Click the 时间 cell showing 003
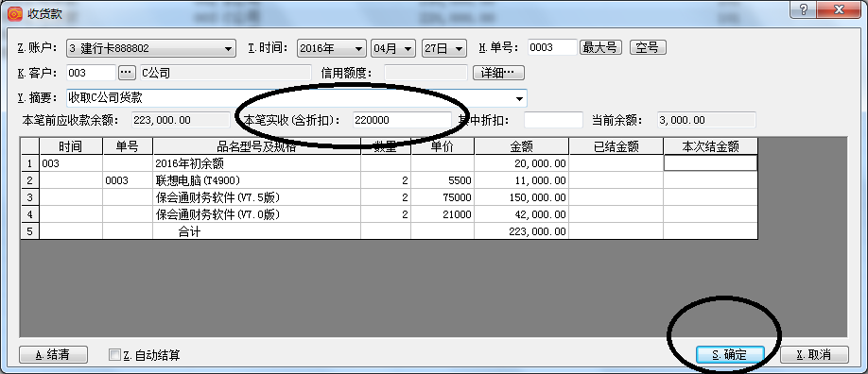Screen dimensions: 868x374 71,163
